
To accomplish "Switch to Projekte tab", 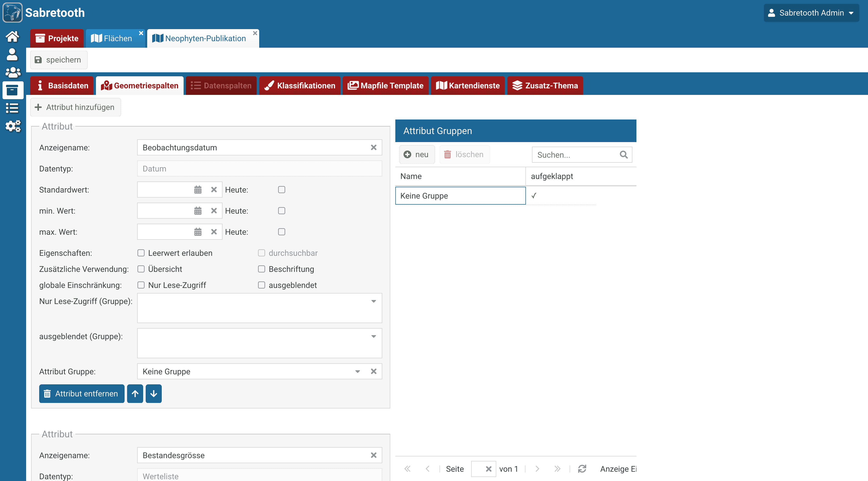I will click(57, 38).
